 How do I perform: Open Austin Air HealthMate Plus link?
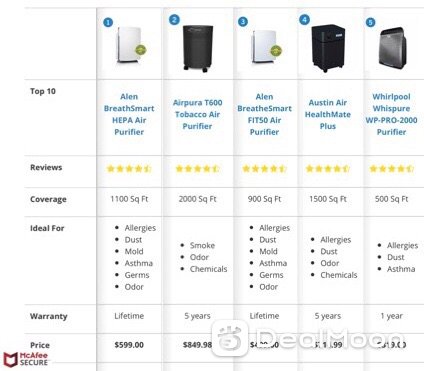click(328, 114)
